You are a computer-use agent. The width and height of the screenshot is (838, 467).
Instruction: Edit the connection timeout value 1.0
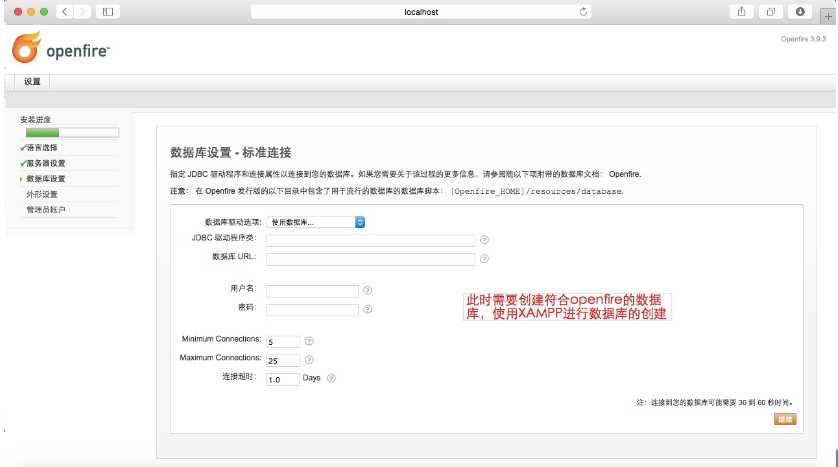tap(283, 379)
